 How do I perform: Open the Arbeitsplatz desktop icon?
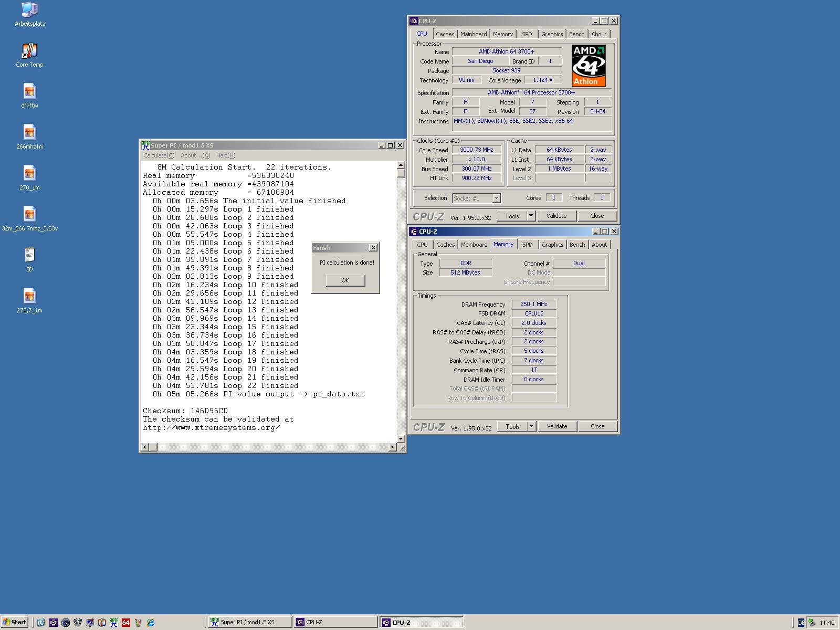pos(29,14)
